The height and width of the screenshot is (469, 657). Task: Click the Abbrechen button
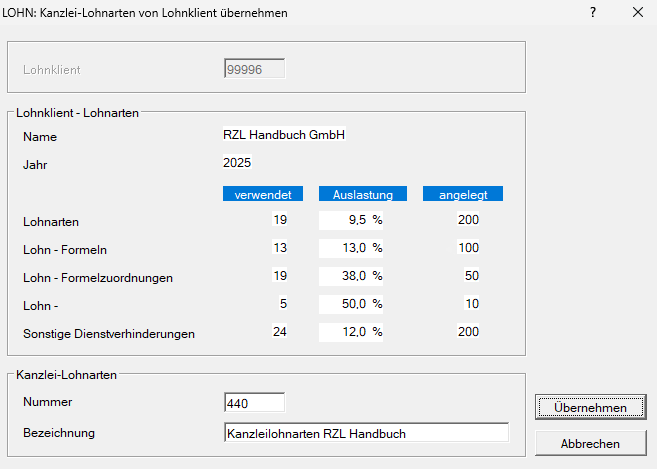click(x=589, y=442)
